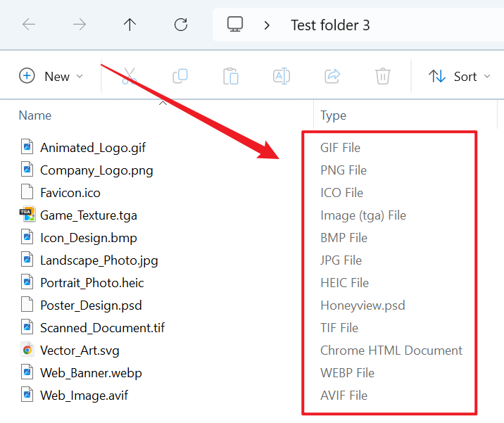Select the Animated_Logo.gif file
Viewport: 504px width, 423px height.
coord(93,148)
